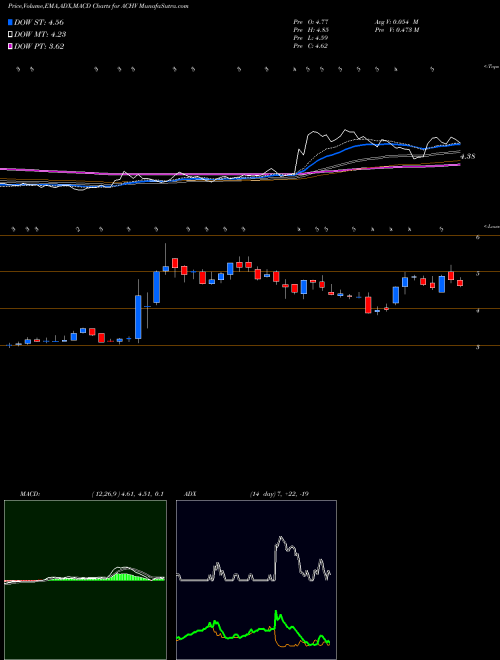The image size is (500, 660).
Task: Click the 'Pre L: 4.59' value
Action: click(311, 38)
